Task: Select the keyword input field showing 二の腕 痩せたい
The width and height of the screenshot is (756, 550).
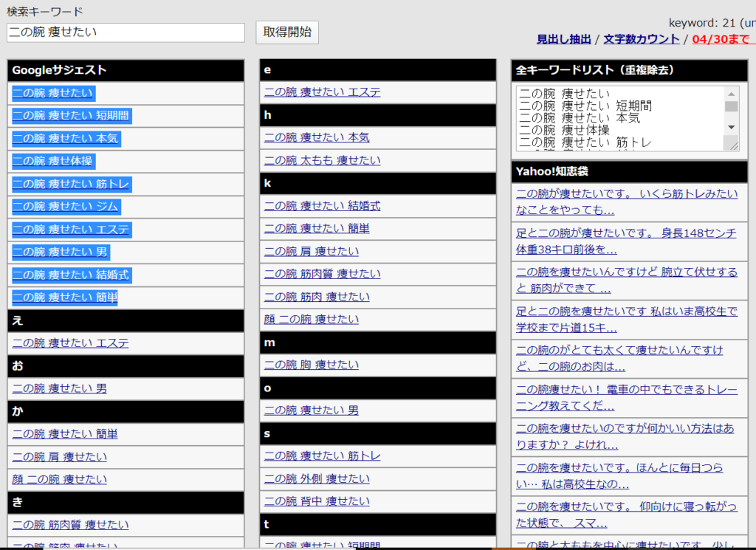Action: pos(126,32)
